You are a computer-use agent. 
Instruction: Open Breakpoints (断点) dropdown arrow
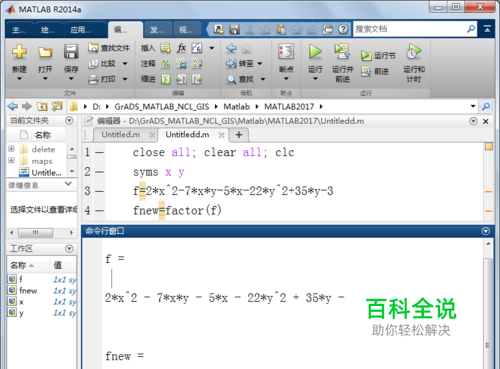286,79
